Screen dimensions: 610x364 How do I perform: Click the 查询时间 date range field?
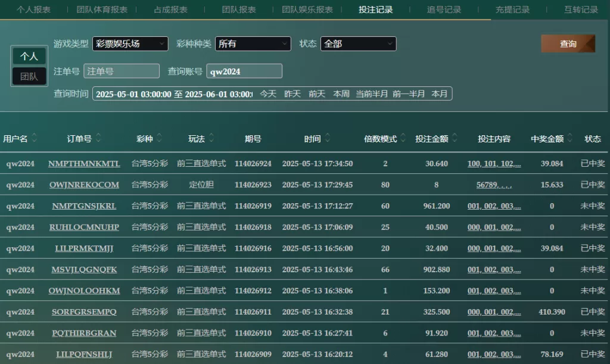point(174,94)
